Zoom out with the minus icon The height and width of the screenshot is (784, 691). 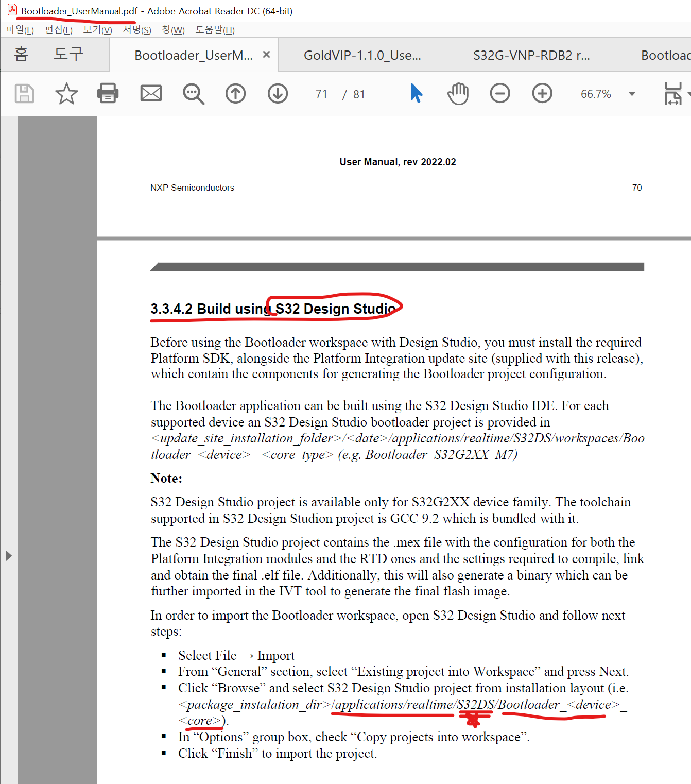[500, 94]
